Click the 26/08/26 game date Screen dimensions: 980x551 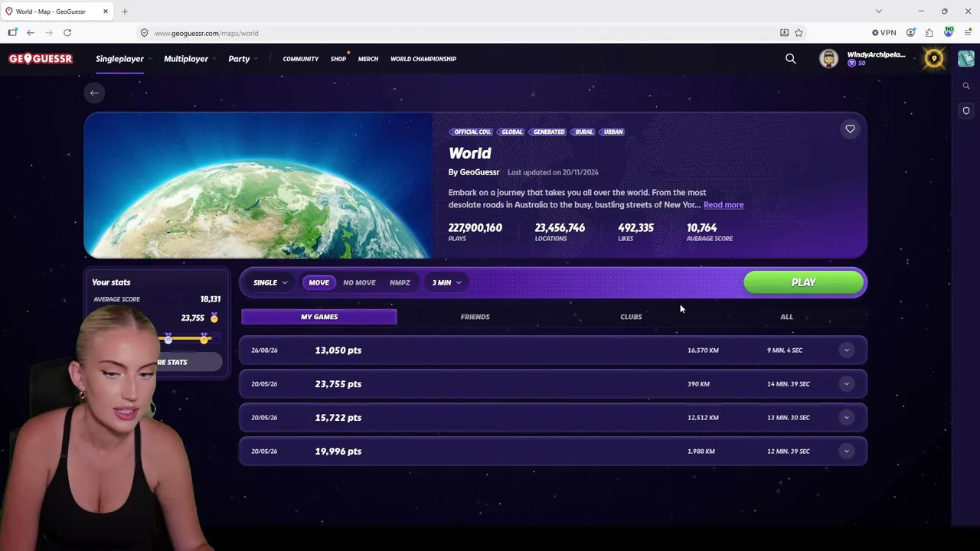pyautogui.click(x=264, y=350)
